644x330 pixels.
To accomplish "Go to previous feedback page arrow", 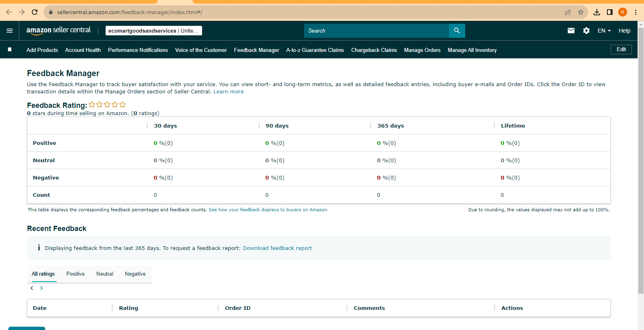I will click(x=32, y=288).
